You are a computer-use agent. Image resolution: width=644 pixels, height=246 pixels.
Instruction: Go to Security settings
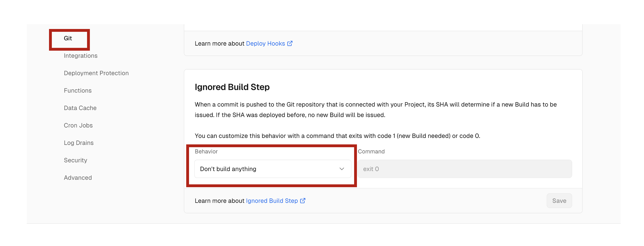pos(75,160)
